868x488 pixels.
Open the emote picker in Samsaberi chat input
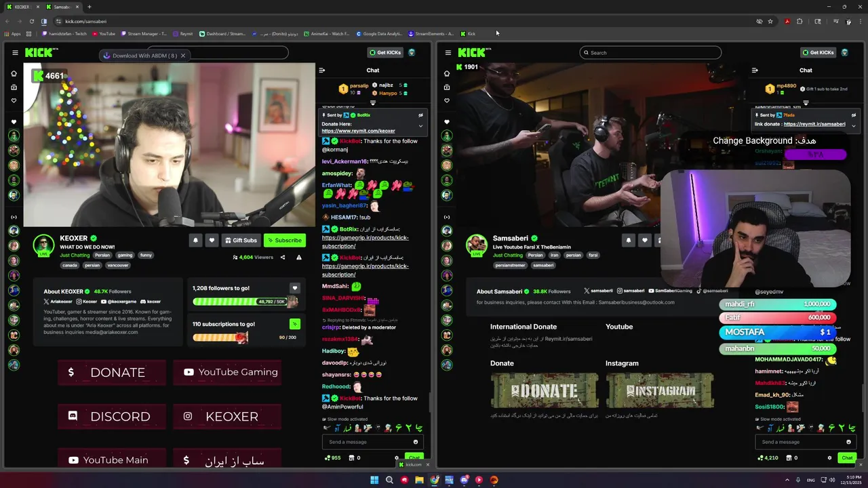pyautogui.click(x=848, y=442)
